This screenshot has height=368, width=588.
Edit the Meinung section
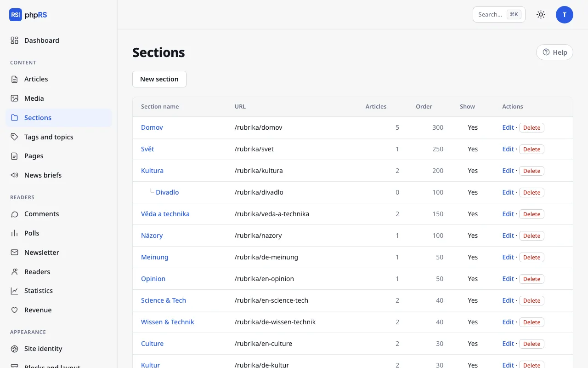pos(508,257)
